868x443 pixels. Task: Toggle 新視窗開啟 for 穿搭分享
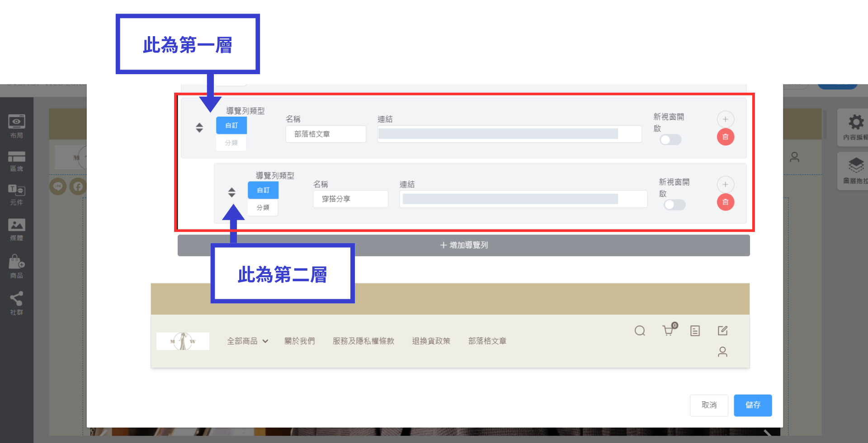[x=675, y=205]
